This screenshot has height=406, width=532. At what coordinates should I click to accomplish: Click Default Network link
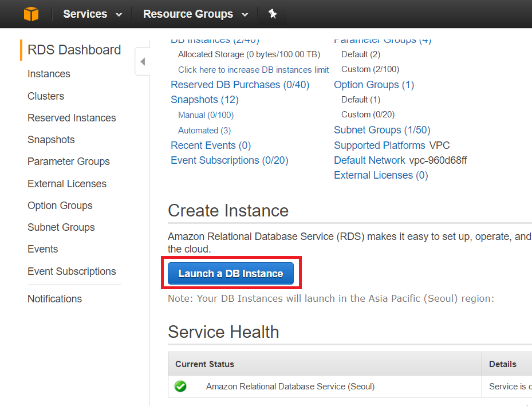[369, 160]
